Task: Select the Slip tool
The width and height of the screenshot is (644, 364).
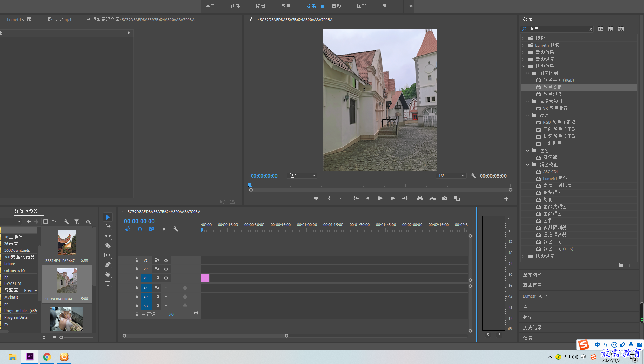Action: (108, 255)
